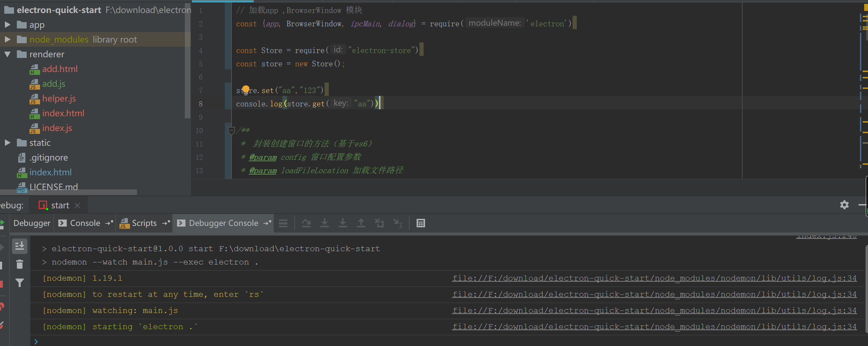Click the scroll-to-end console icon

click(20, 246)
